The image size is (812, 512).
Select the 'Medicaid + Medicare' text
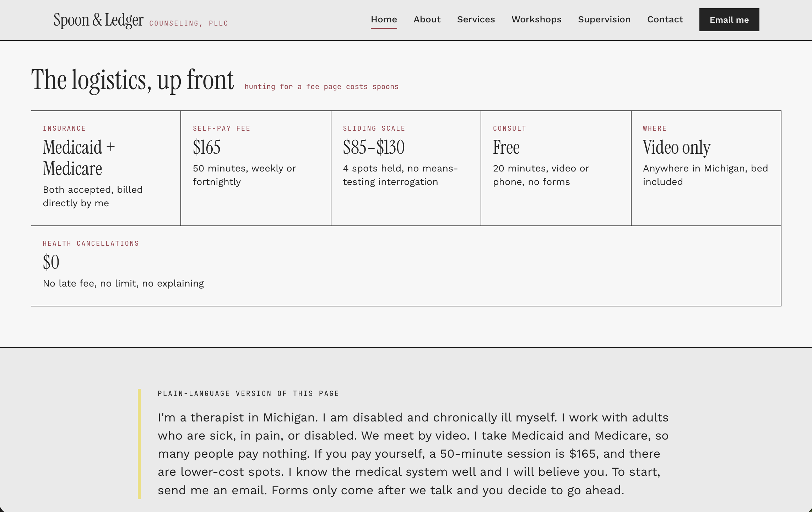click(x=79, y=158)
